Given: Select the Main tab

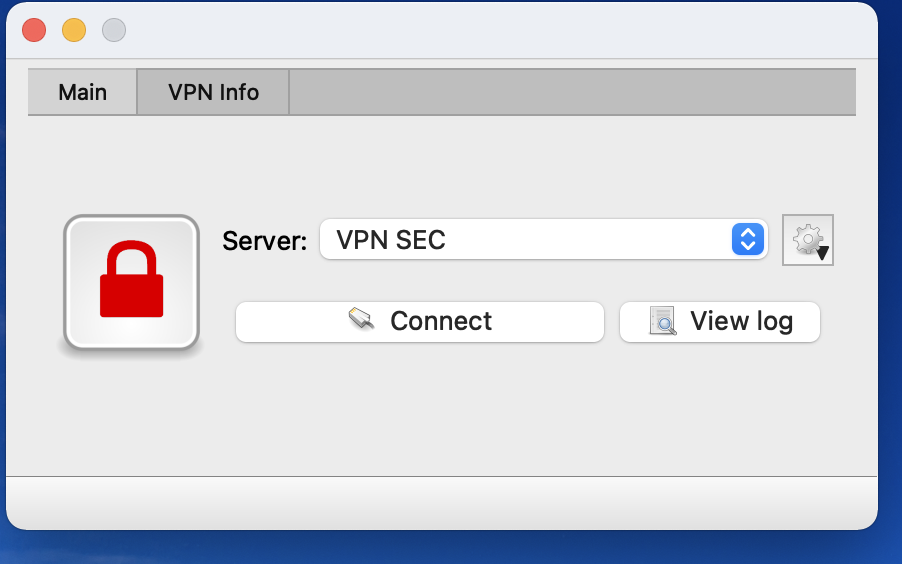Looking at the screenshot, I should point(82,92).
